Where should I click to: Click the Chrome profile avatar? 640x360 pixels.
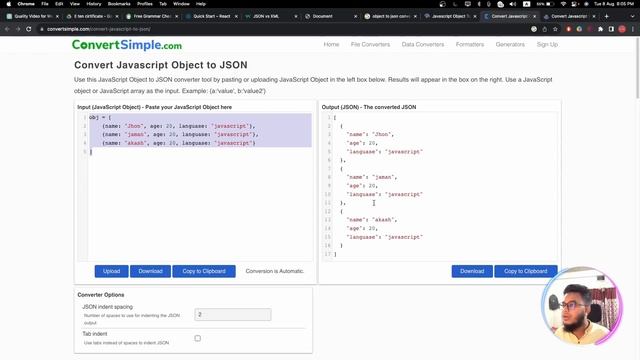622,29
